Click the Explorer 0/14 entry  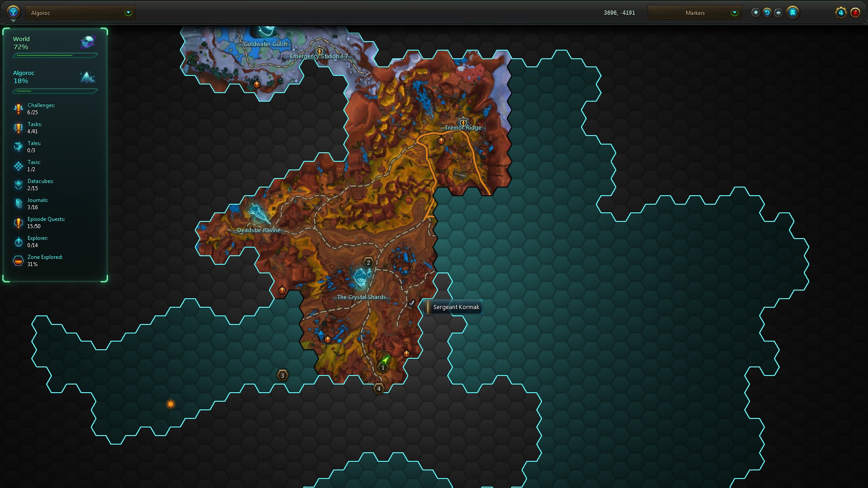38,241
